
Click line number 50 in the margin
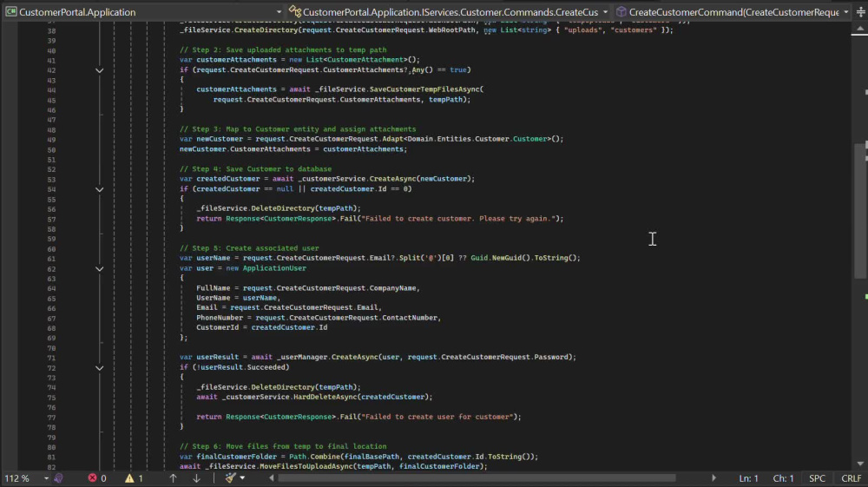tap(51, 149)
